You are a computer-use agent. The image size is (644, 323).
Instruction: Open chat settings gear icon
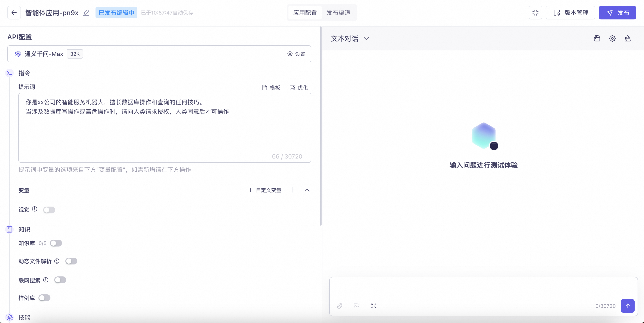click(612, 38)
